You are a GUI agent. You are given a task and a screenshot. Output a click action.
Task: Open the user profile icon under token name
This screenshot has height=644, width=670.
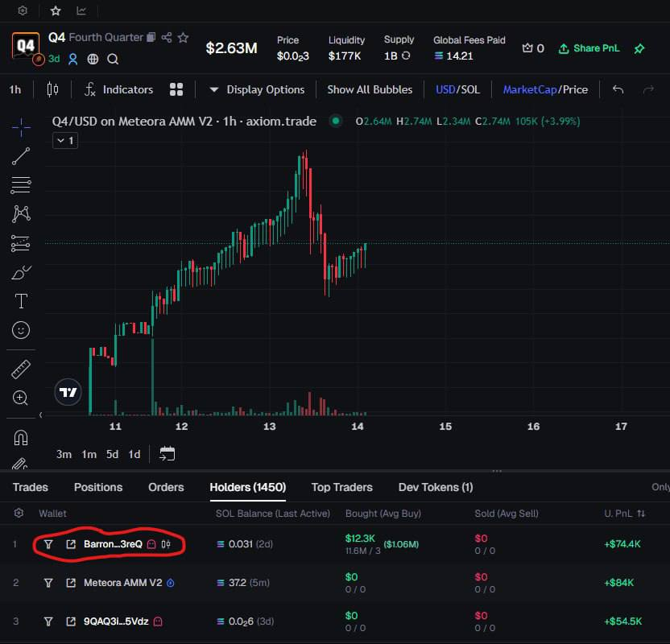coord(73,59)
